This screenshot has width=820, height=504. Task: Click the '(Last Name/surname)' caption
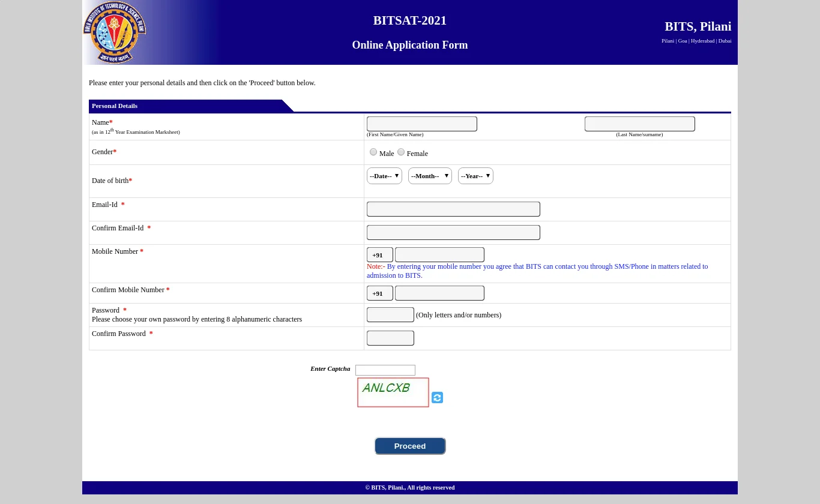click(639, 134)
